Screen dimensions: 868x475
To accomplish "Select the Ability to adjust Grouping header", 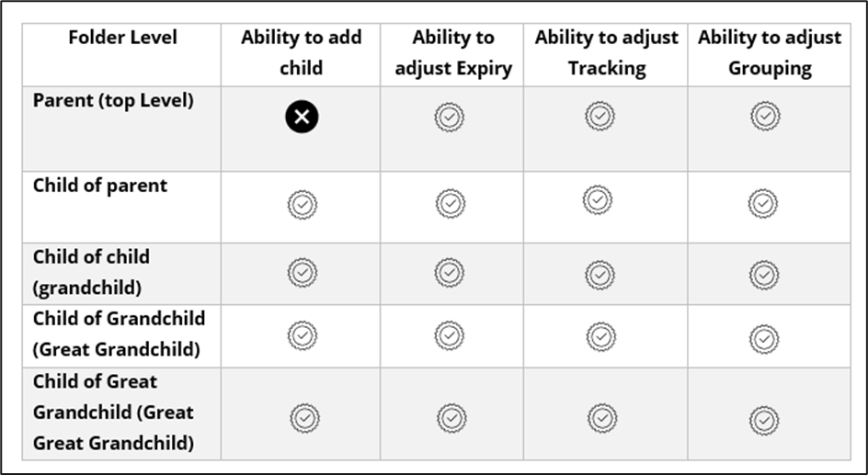I will 769,52.
